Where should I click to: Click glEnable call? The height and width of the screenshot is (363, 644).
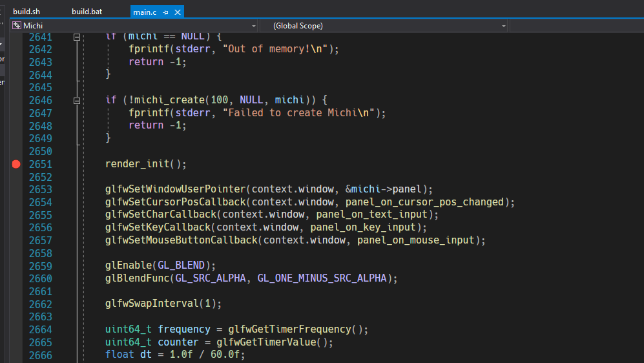129,265
